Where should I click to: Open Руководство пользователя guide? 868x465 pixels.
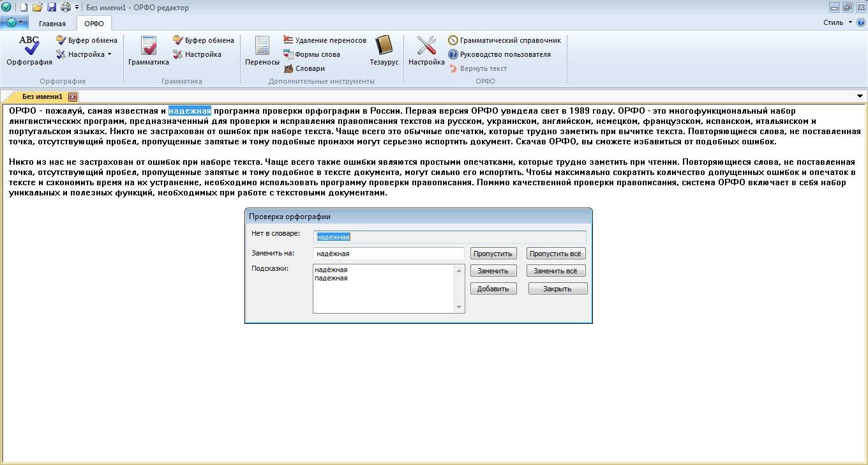pos(499,54)
